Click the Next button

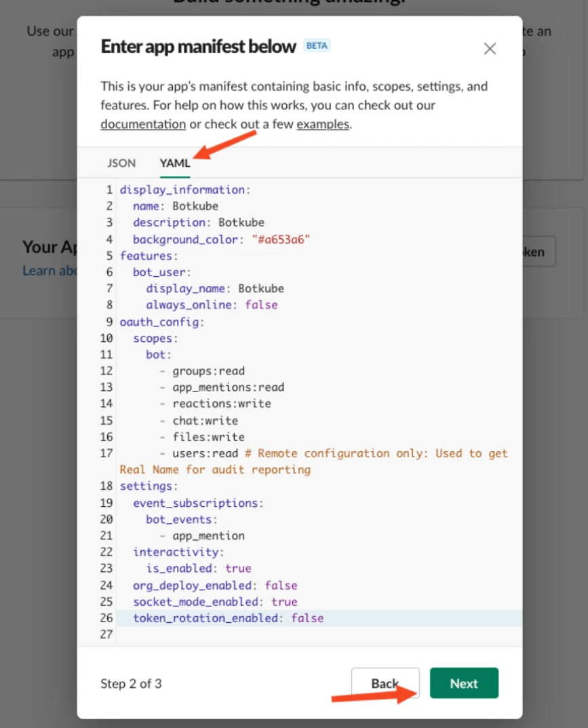(x=464, y=683)
